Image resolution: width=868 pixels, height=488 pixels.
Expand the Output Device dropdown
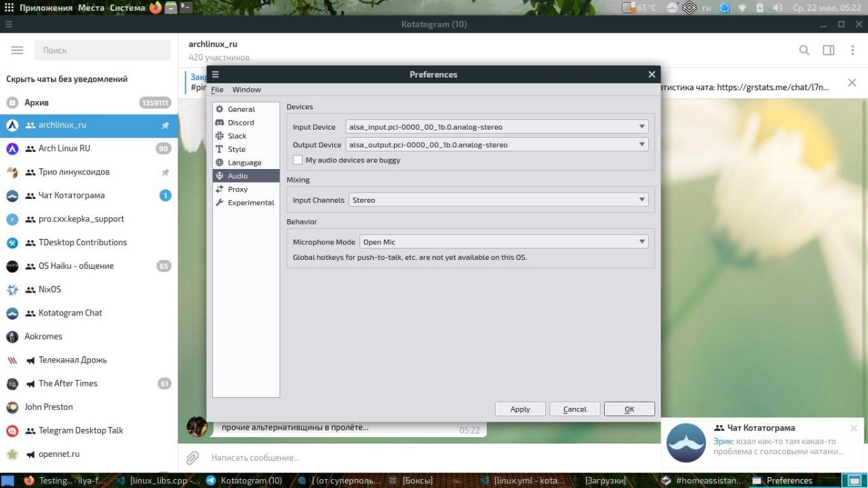pos(497,145)
